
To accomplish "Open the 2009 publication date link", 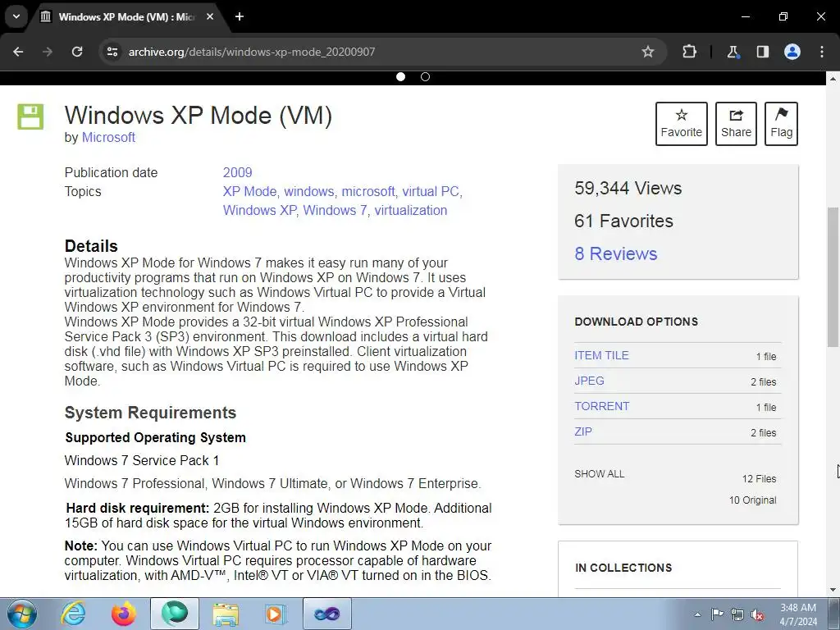I will (x=237, y=172).
